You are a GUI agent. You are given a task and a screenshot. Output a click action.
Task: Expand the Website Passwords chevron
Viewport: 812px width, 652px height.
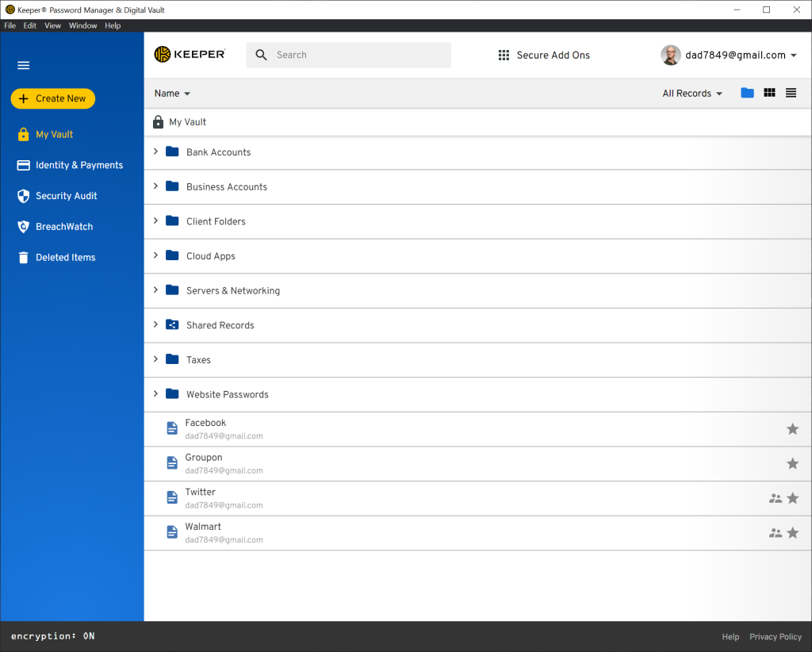click(x=155, y=393)
